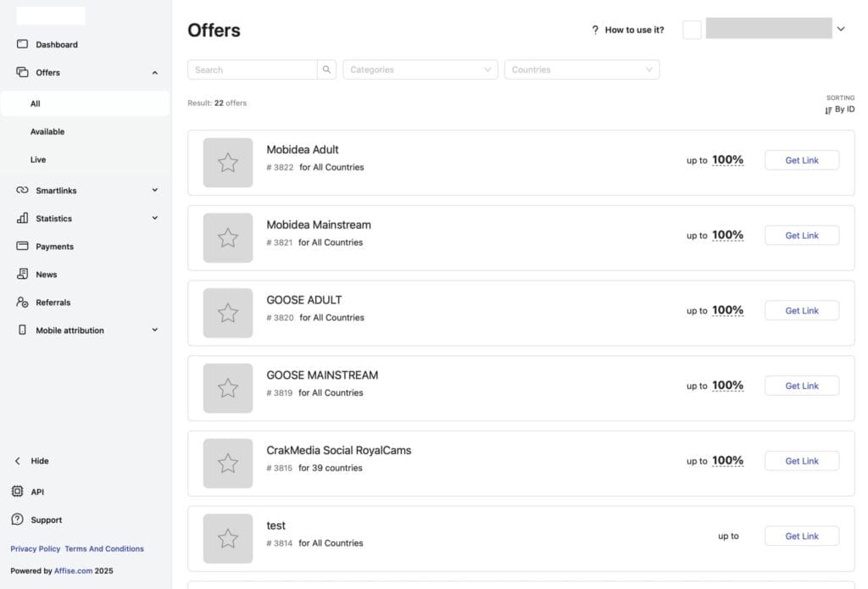Screen dimensions: 868x589
Task: Favorite the Mobidea Adult offer star
Action: tap(228, 163)
